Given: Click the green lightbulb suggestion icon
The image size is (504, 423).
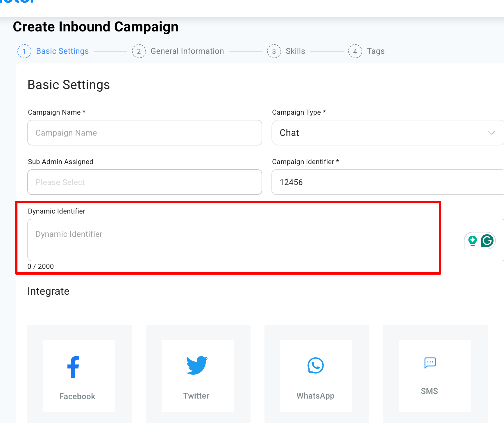Looking at the screenshot, I should point(473,241).
